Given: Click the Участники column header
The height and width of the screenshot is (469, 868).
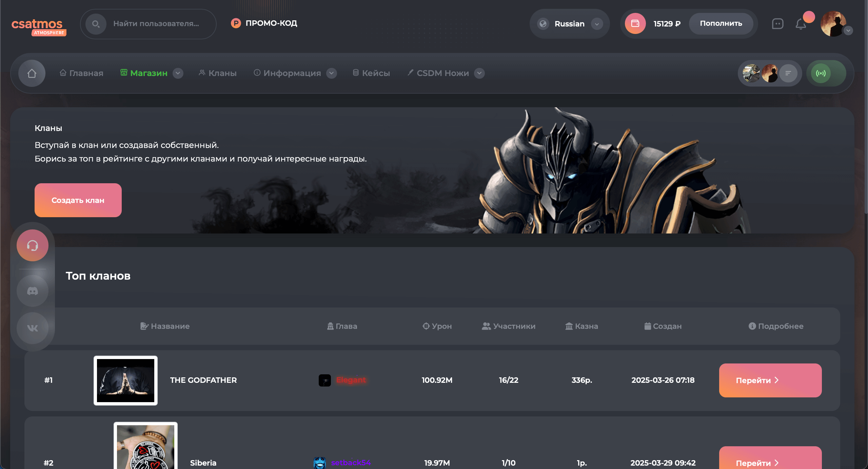Looking at the screenshot, I should pyautogui.click(x=509, y=326).
